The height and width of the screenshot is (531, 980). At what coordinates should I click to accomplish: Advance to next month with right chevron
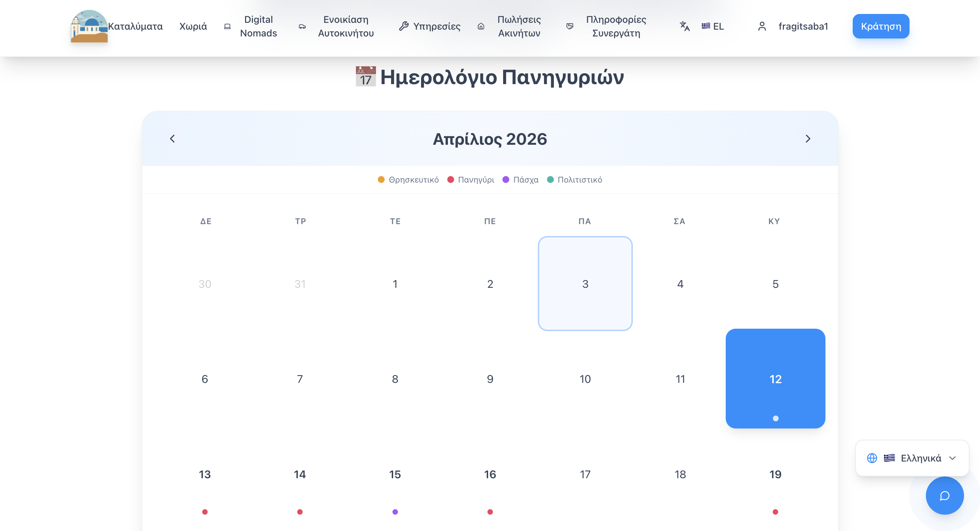[808, 139]
